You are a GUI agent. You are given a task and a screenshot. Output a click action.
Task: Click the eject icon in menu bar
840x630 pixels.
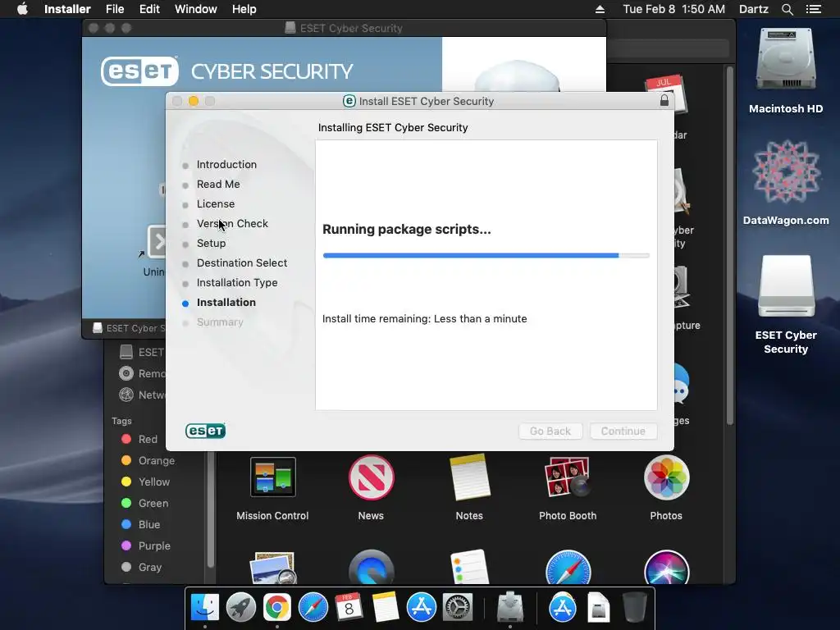click(x=600, y=9)
